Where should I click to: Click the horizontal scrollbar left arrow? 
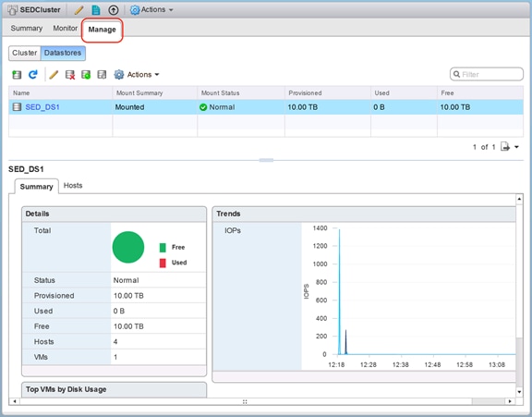tap(14, 401)
